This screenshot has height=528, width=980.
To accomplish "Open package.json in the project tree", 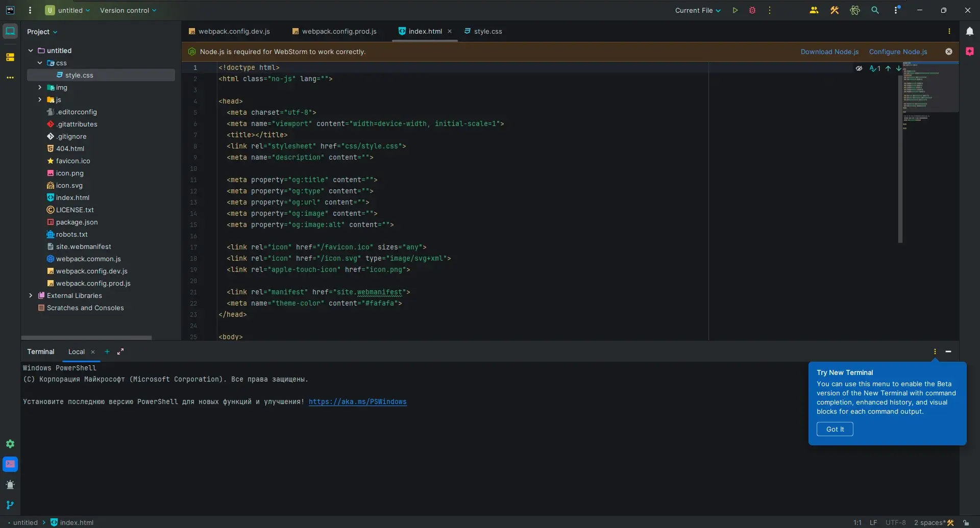I will pyautogui.click(x=77, y=222).
